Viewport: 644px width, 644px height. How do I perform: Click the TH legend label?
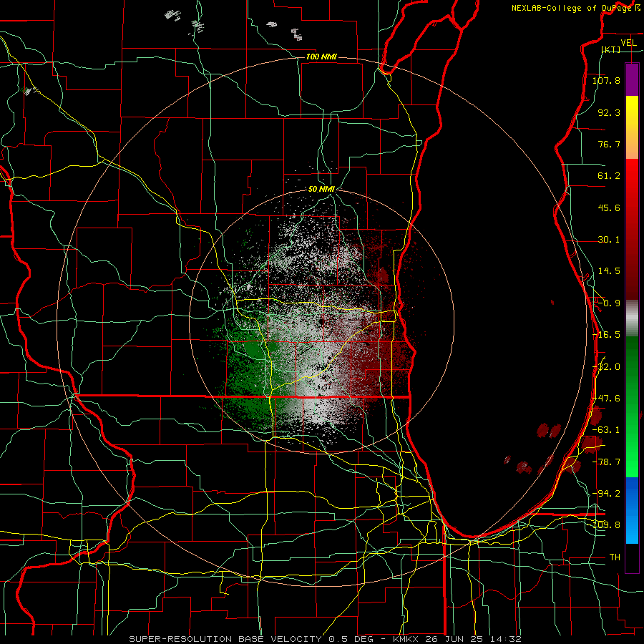(615, 557)
